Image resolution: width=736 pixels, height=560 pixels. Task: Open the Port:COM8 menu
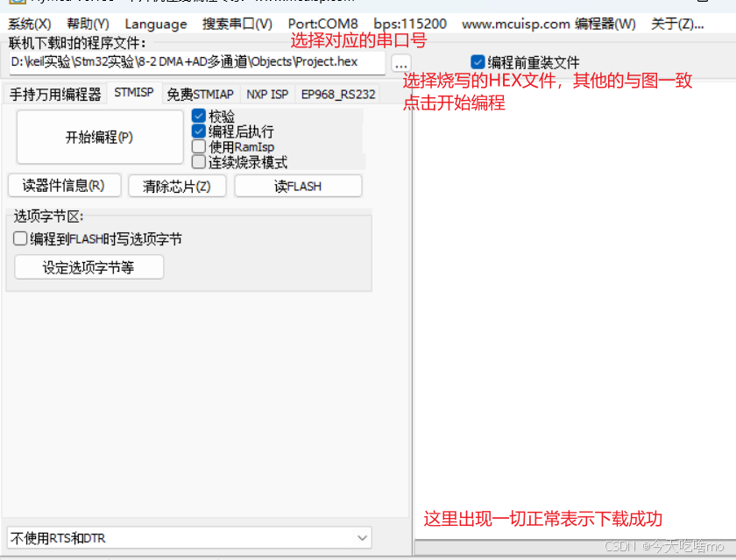[323, 24]
